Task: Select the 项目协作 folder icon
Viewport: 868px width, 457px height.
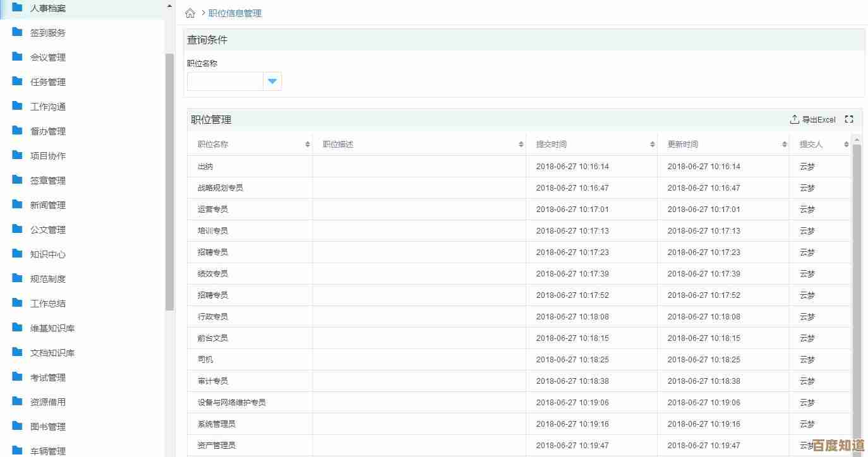Action: tap(18, 155)
